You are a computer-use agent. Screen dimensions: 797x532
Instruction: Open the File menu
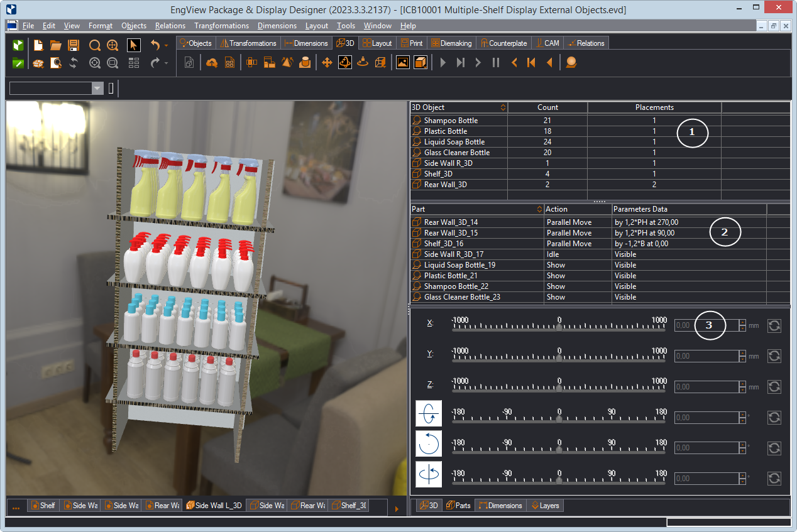[x=28, y=26]
